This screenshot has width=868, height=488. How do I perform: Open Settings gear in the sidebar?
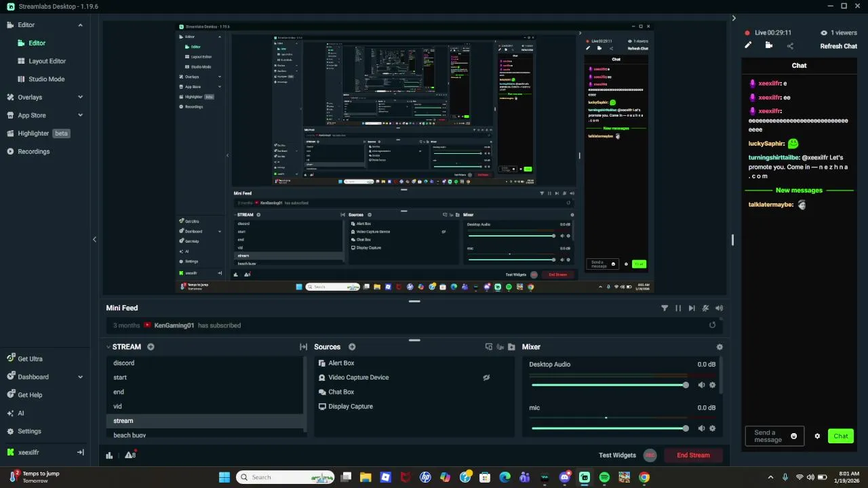click(10, 431)
